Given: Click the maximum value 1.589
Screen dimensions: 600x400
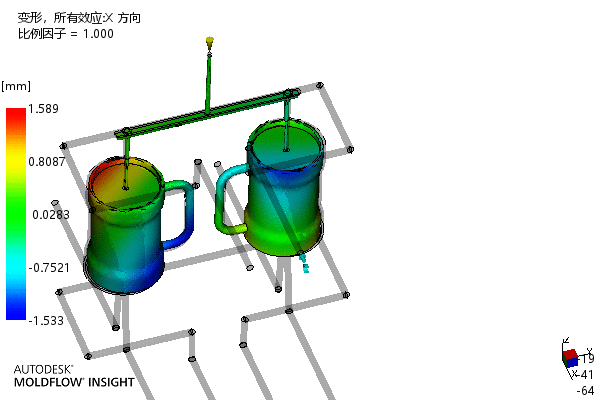Looking at the screenshot, I should 43,109.
